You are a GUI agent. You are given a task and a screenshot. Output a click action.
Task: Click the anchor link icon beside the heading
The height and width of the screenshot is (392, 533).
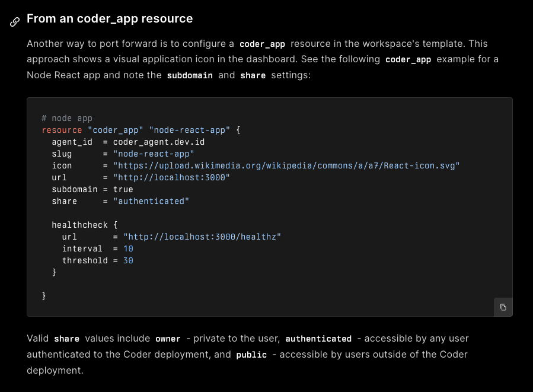pyautogui.click(x=15, y=21)
